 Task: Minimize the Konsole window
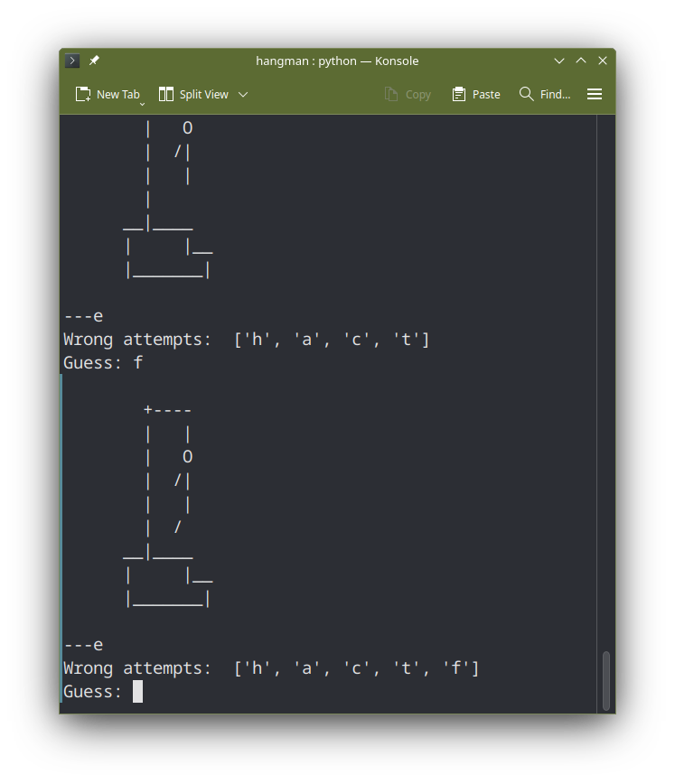559,61
